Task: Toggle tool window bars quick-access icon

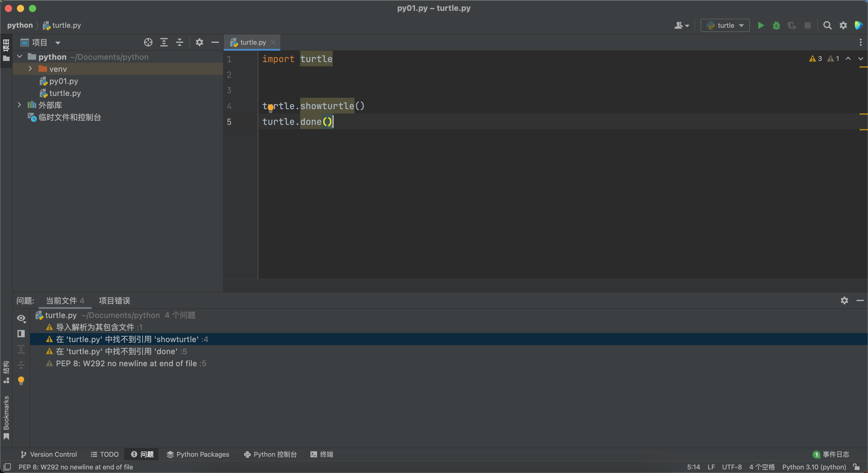Action: pos(7,467)
